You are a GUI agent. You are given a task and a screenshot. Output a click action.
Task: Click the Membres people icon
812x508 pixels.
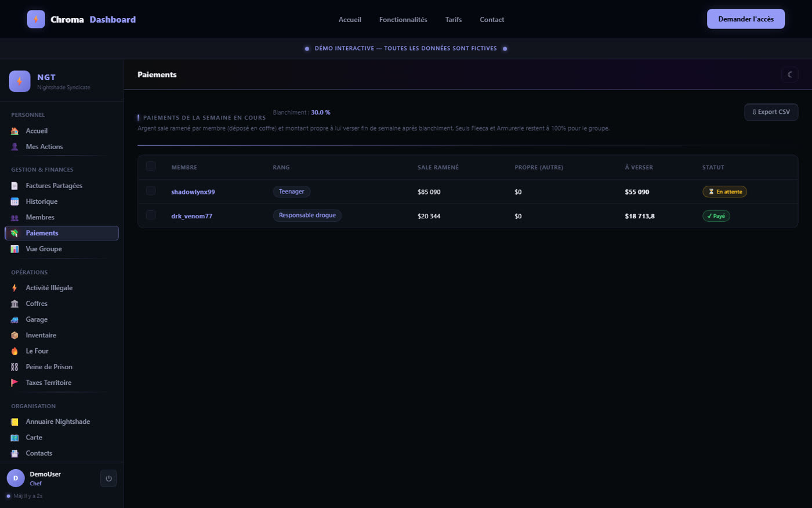(x=14, y=217)
